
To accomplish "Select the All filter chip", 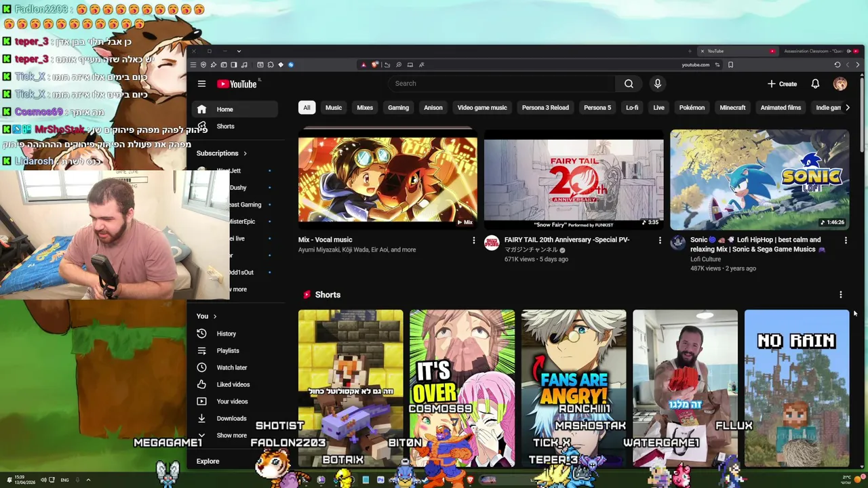I will pos(307,108).
